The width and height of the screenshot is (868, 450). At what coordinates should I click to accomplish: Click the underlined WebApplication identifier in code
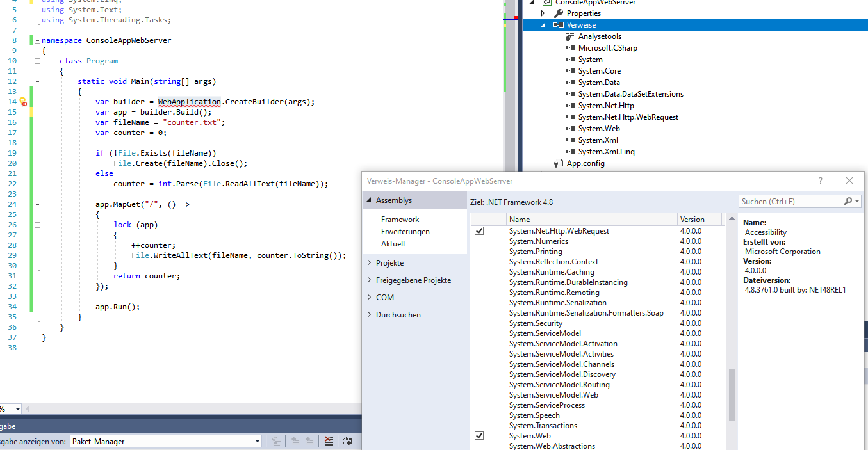click(x=190, y=102)
